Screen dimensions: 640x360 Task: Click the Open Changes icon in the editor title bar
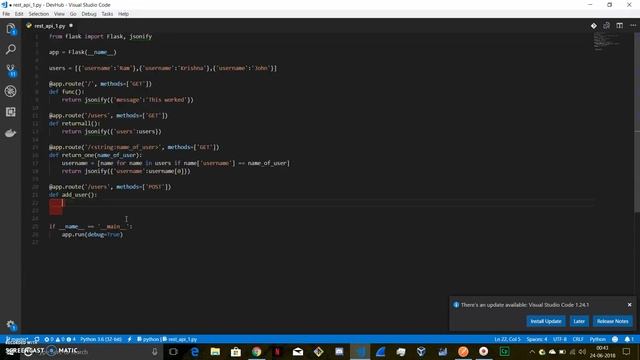(593, 26)
